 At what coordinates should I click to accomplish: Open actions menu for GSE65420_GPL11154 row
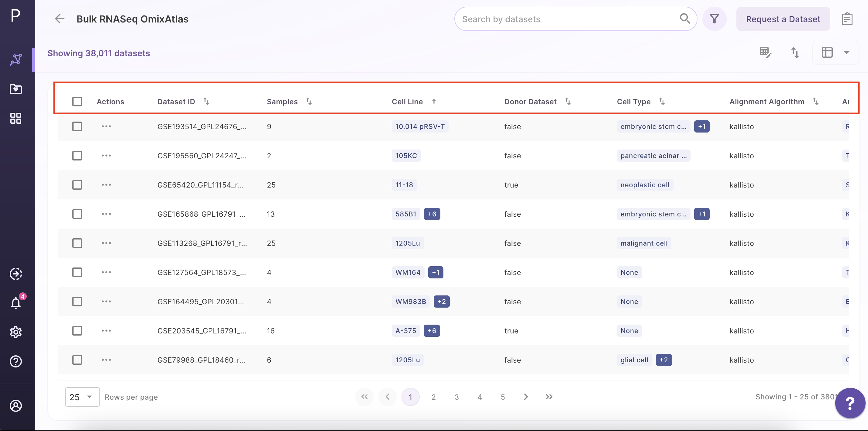106,185
